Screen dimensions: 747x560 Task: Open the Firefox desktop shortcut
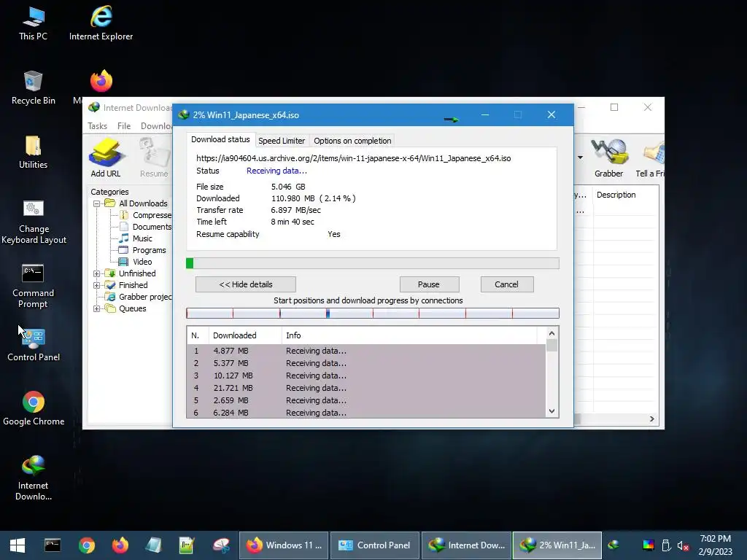tap(101, 82)
